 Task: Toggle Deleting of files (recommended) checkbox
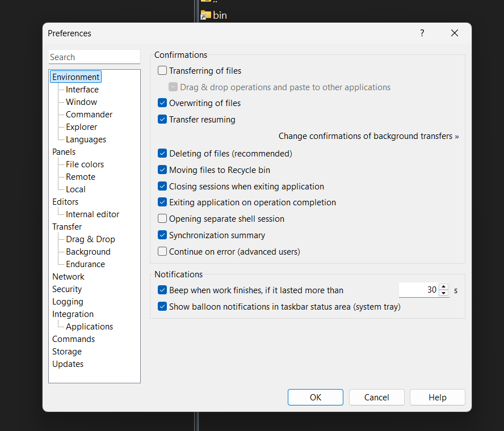[162, 154]
